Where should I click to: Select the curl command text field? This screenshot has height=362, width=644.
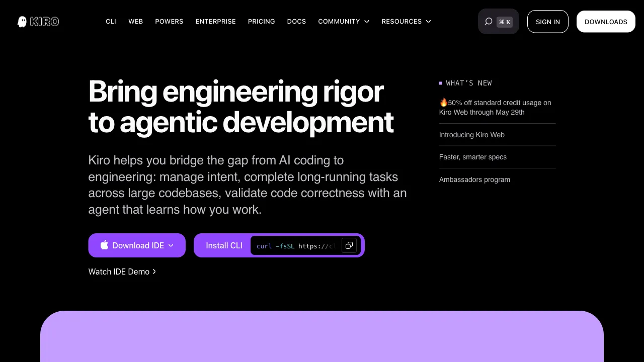pos(305,245)
